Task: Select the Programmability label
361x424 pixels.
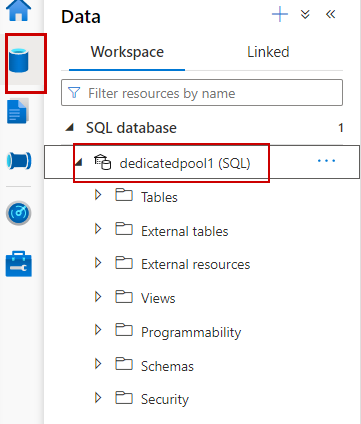Action: tap(191, 333)
